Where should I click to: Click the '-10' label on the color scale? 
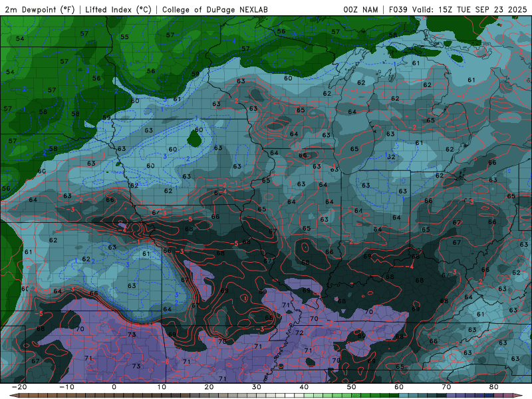66,387
